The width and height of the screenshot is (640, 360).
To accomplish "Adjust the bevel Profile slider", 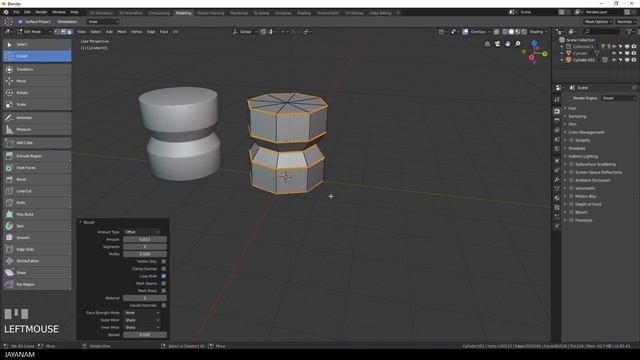I will [x=145, y=254].
